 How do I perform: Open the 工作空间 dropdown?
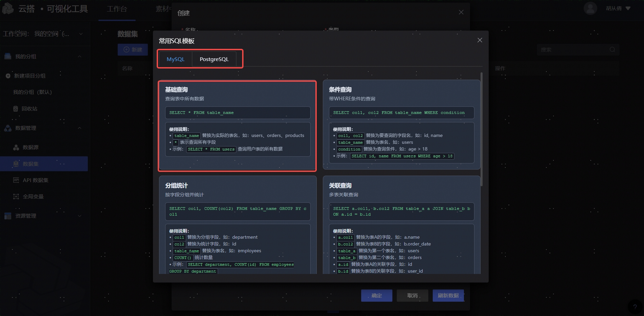[x=81, y=34]
